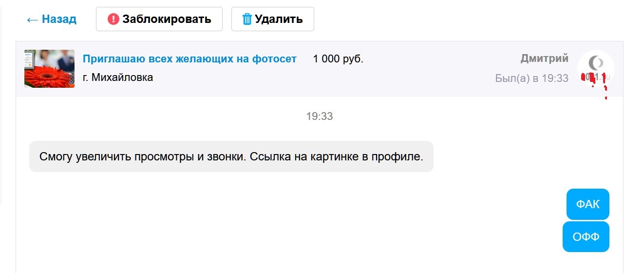Open the red flower listing thumbnail
The height and width of the screenshot is (273, 644).
[x=49, y=69]
